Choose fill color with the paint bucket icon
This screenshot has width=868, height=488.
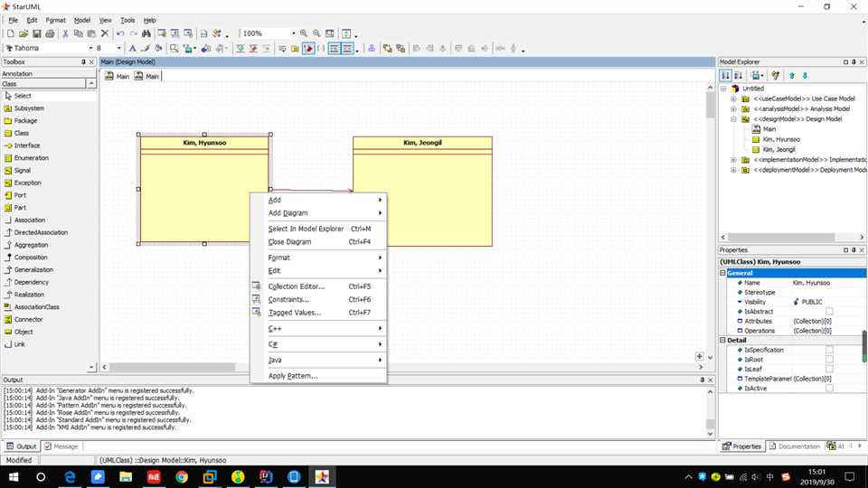point(158,49)
